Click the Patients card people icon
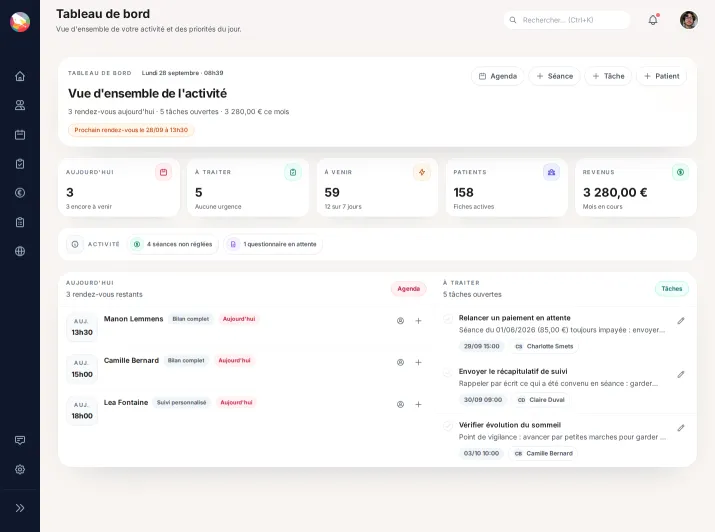Screen dimensions: 715x532 [x=551, y=172]
